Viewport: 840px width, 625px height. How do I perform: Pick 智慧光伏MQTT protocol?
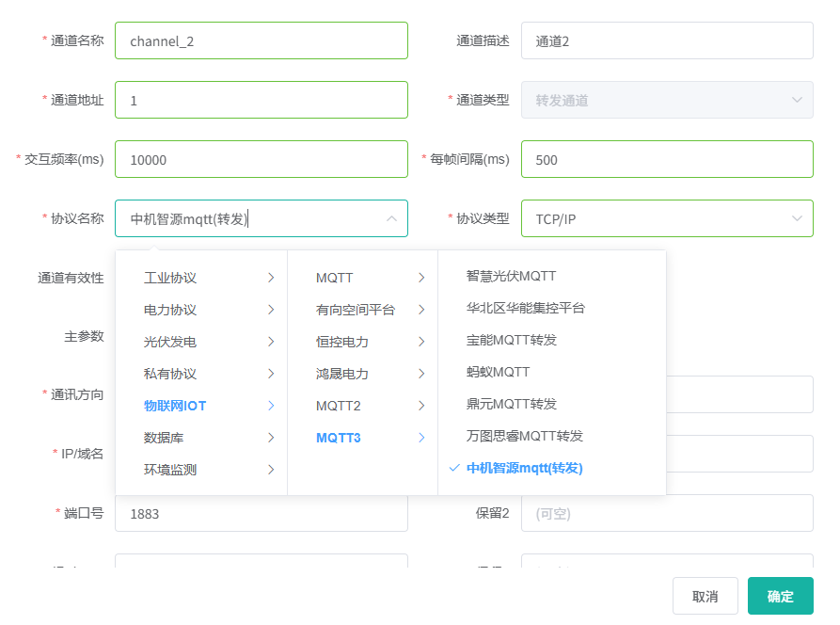512,277
